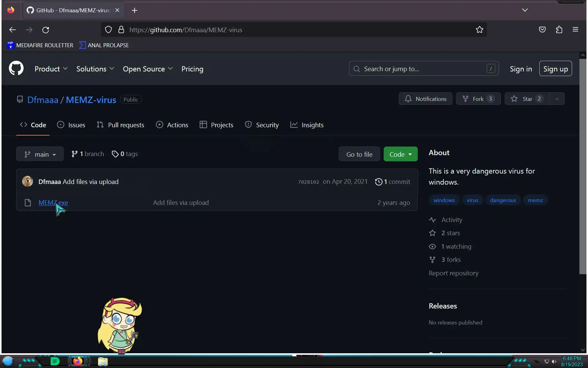The width and height of the screenshot is (588, 368).
Task: Open the green Code dropdown
Action: pyautogui.click(x=400, y=154)
